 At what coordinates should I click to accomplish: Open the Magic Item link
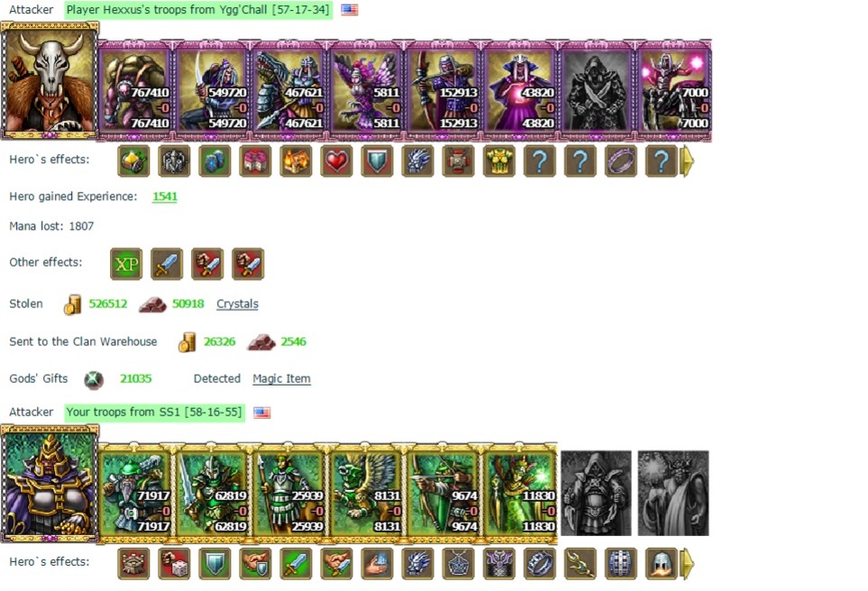point(282,378)
